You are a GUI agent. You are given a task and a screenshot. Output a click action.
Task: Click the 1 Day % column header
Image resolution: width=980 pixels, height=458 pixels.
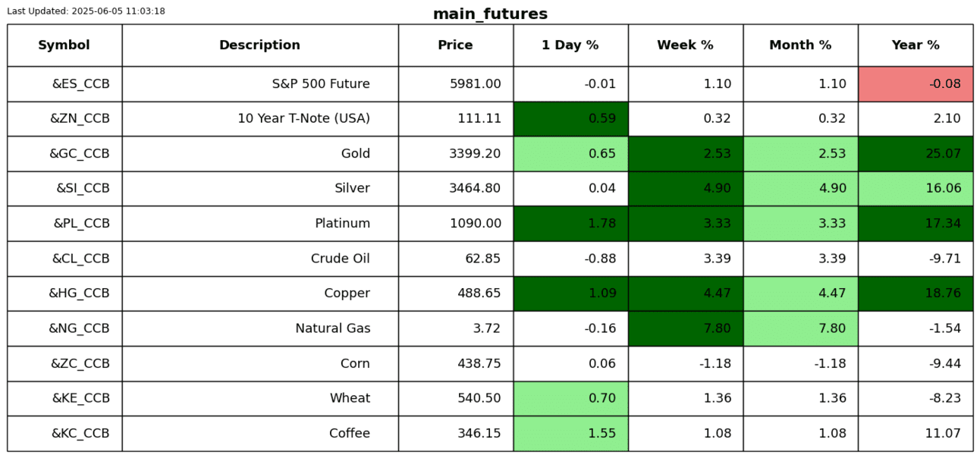[570, 45]
